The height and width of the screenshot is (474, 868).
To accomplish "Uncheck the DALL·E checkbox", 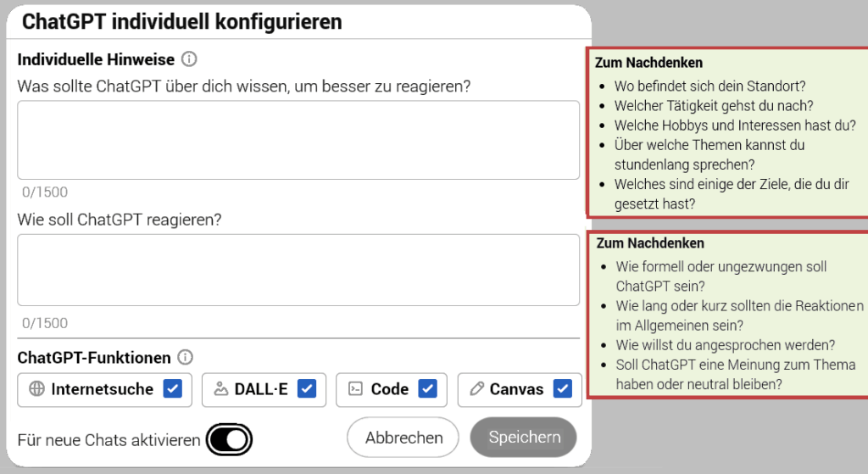I will (x=307, y=388).
